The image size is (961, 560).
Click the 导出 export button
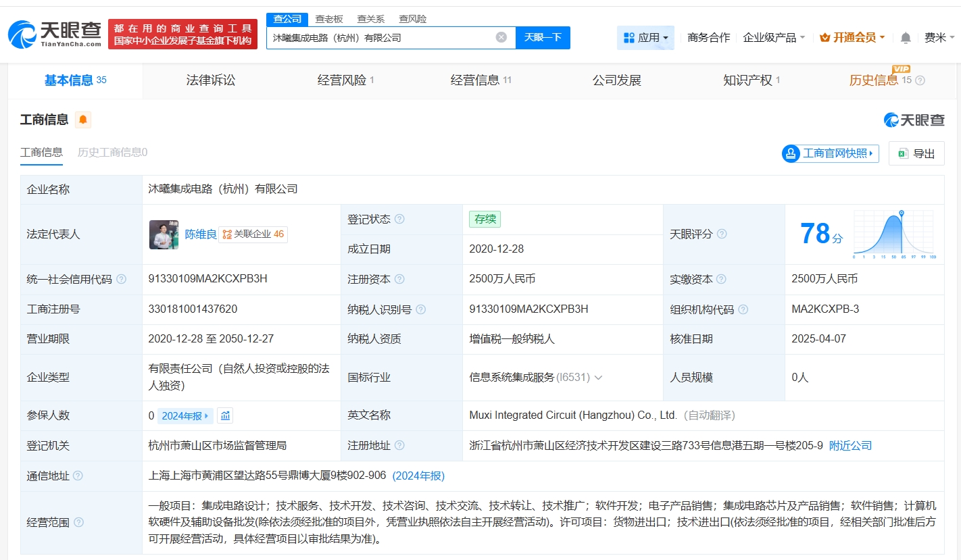pyautogui.click(x=916, y=153)
